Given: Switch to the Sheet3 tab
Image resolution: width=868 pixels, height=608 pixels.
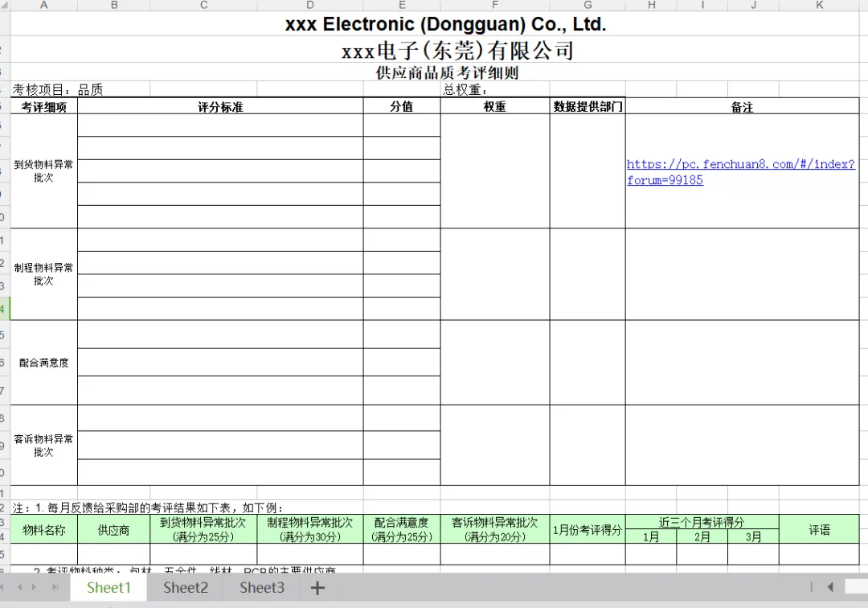Looking at the screenshot, I should (262, 588).
